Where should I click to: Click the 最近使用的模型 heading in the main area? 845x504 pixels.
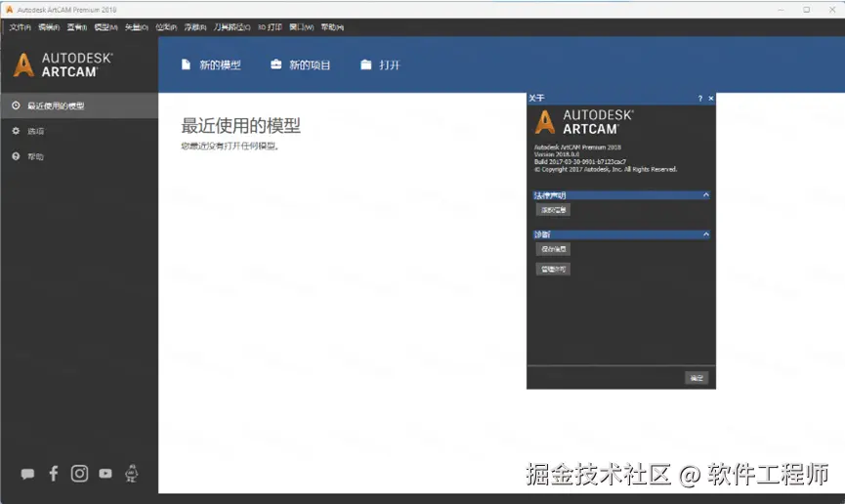click(x=240, y=126)
